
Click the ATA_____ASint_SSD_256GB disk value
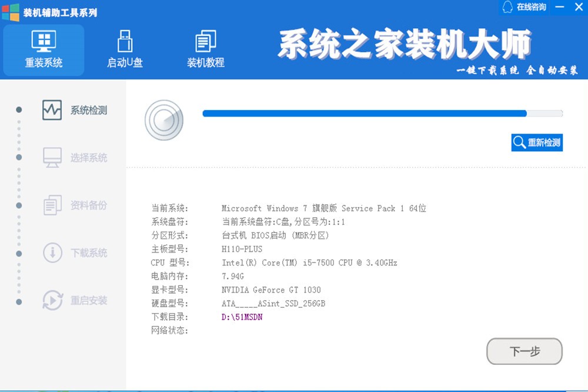273,303
